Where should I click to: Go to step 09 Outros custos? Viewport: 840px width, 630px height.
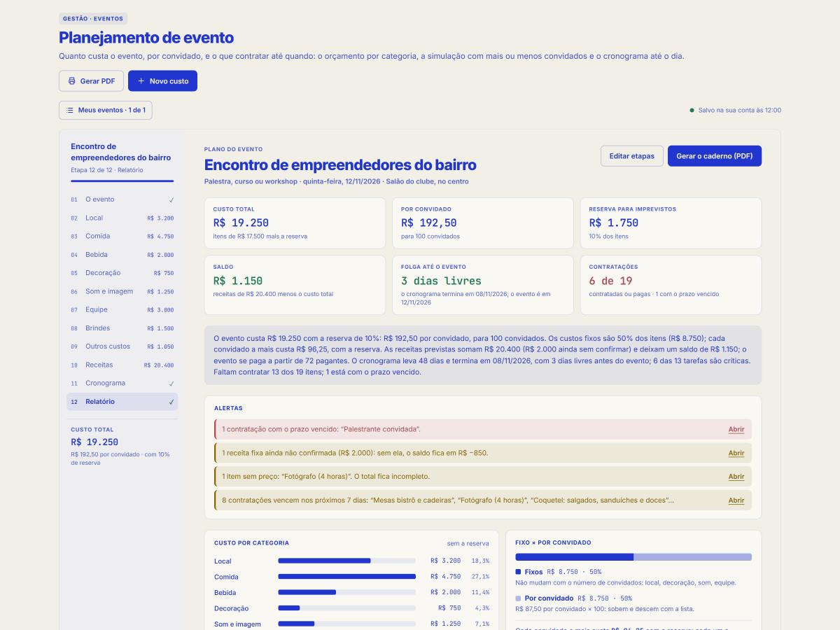(x=122, y=346)
